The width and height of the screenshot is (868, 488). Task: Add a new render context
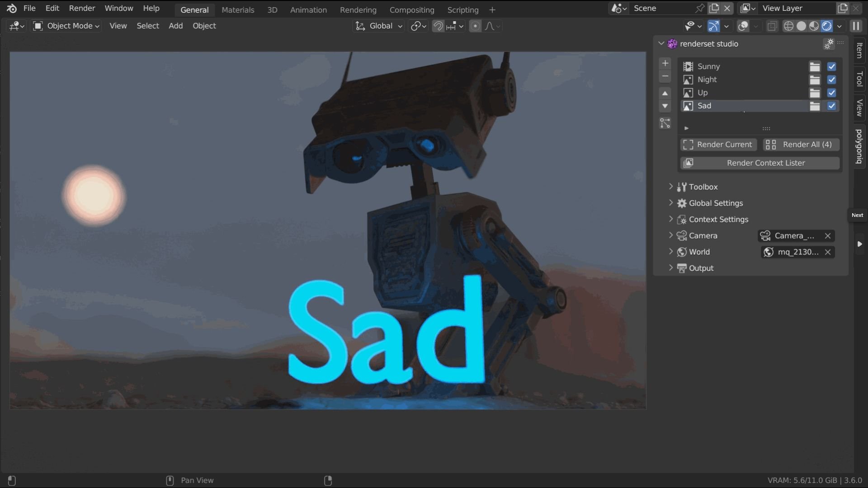665,63
